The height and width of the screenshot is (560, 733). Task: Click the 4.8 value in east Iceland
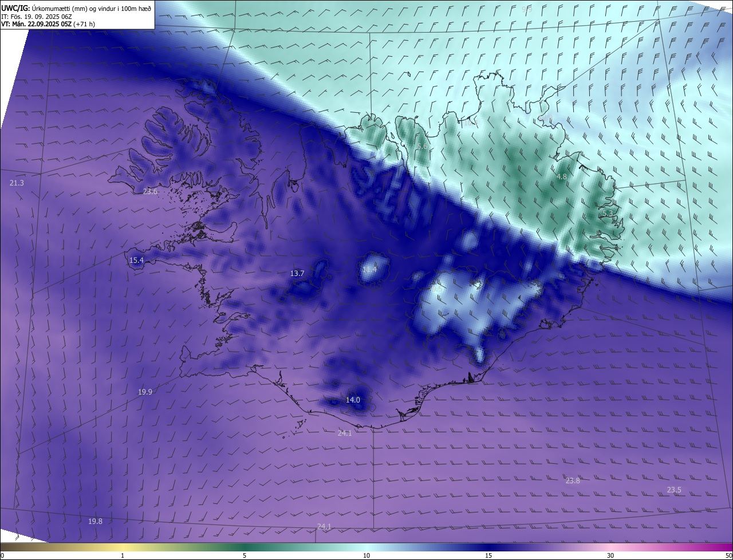[x=562, y=177]
